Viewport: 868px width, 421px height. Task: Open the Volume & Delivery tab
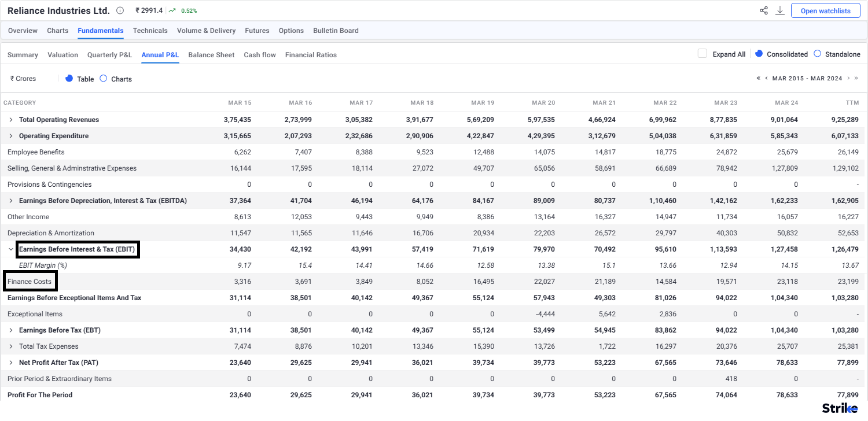pos(206,31)
